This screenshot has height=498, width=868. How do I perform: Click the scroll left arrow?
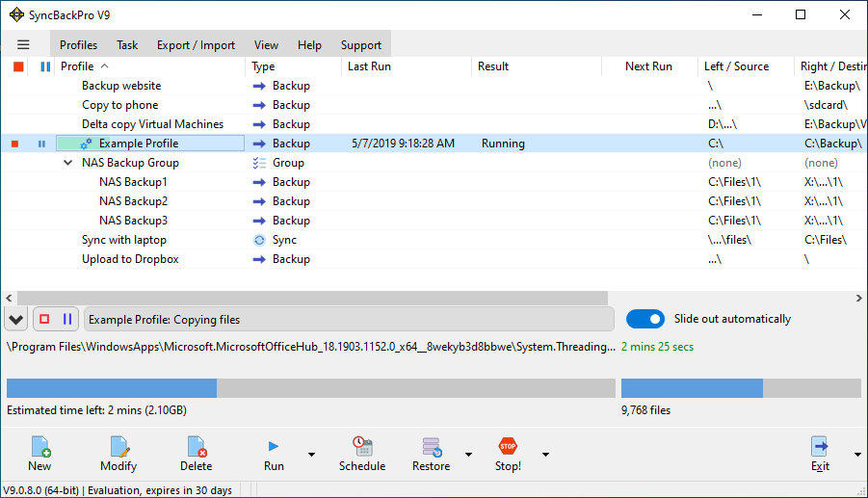click(x=9, y=298)
